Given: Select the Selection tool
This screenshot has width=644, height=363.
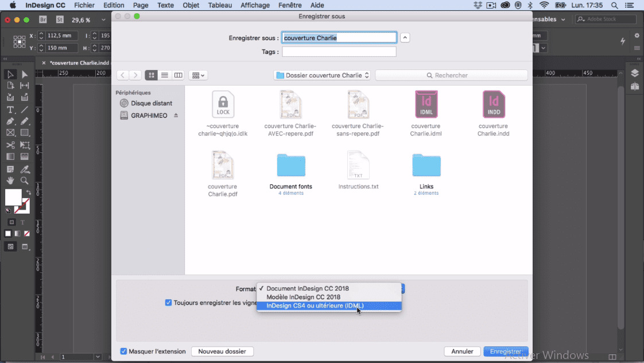Looking at the screenshot, I should pos(10,74).
